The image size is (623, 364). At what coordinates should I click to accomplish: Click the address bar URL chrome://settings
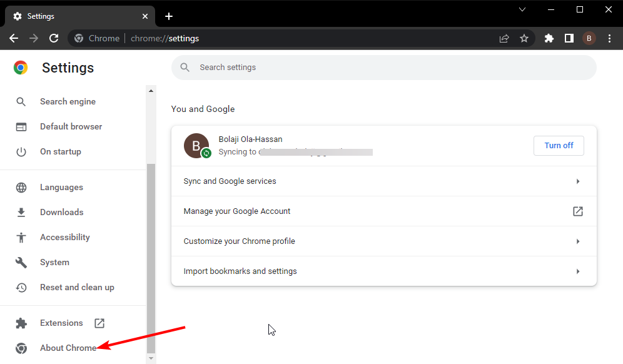165,39
